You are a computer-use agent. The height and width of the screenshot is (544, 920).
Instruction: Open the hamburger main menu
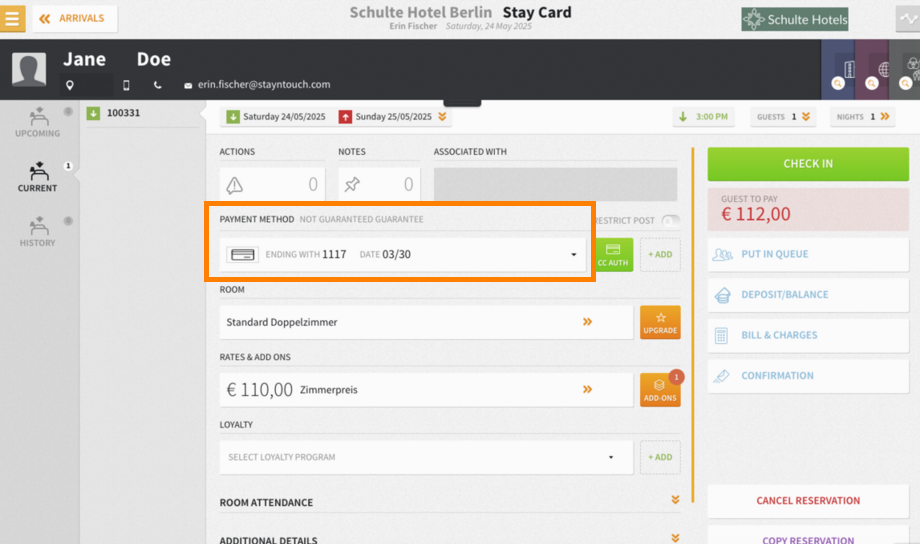pos(12,18)
